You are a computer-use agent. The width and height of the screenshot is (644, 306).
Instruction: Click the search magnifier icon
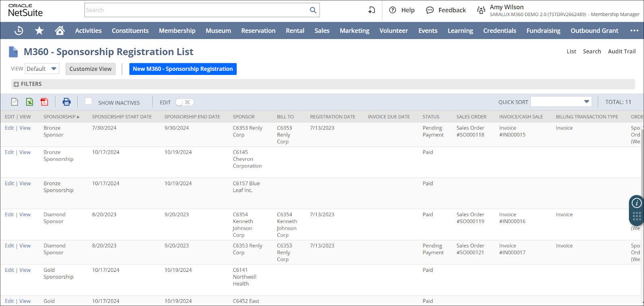point(313,10)
